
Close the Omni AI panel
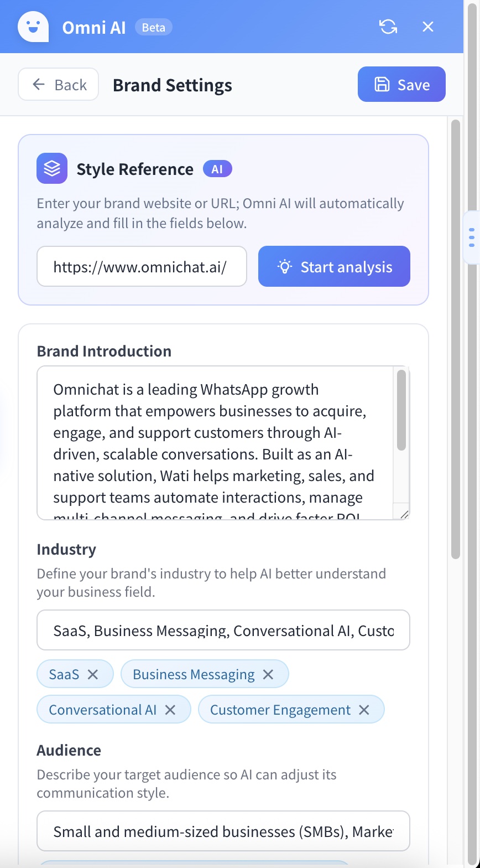[428, 27]
